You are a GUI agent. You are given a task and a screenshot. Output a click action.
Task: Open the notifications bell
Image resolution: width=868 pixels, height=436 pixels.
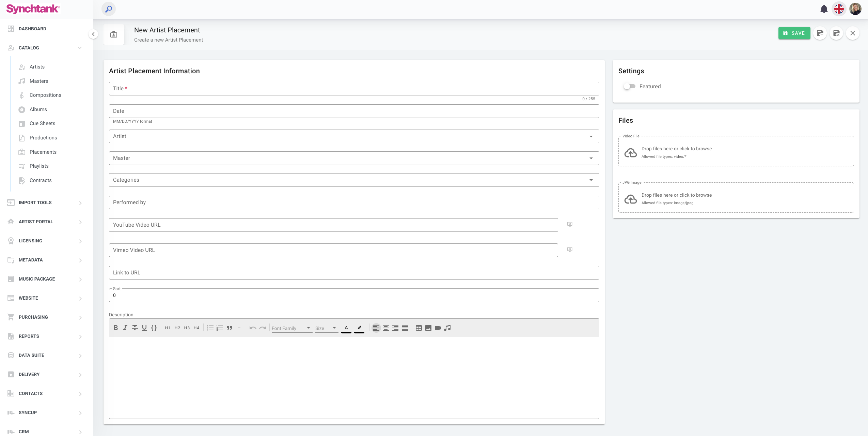824,9
